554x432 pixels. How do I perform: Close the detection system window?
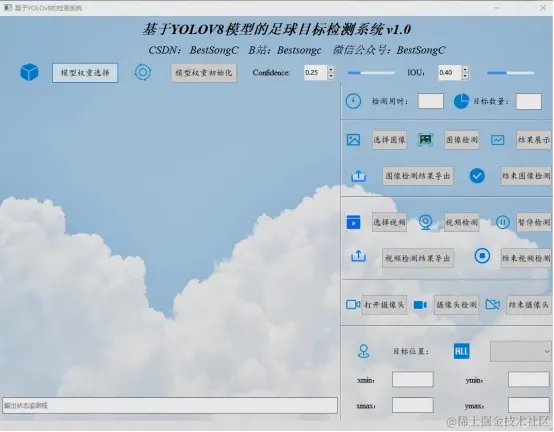point(543,8)
